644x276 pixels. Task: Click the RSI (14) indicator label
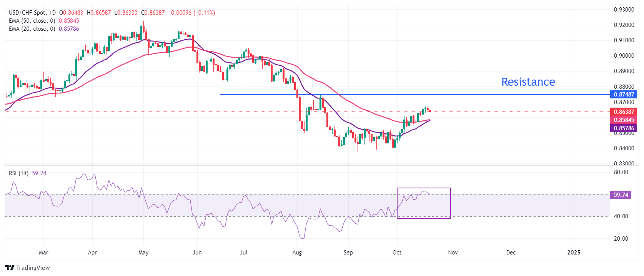coord(18,173)
